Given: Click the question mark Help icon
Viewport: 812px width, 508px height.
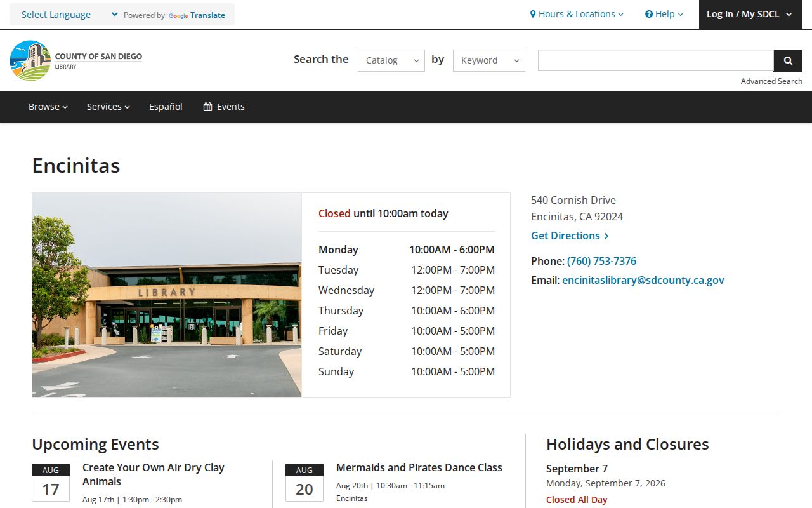Looking at the screenshot, I should pyautogui.click(x=649, y=14).
